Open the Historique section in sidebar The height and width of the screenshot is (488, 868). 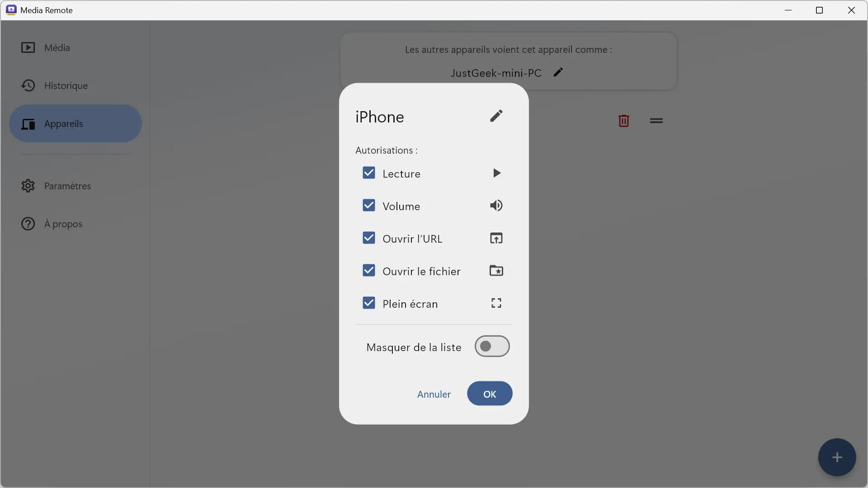[75, 85]
